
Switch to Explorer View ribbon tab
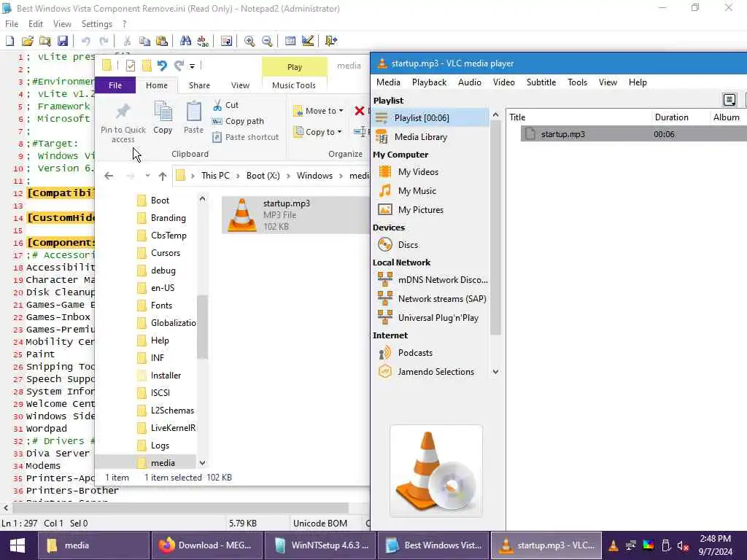click(240, 85)
